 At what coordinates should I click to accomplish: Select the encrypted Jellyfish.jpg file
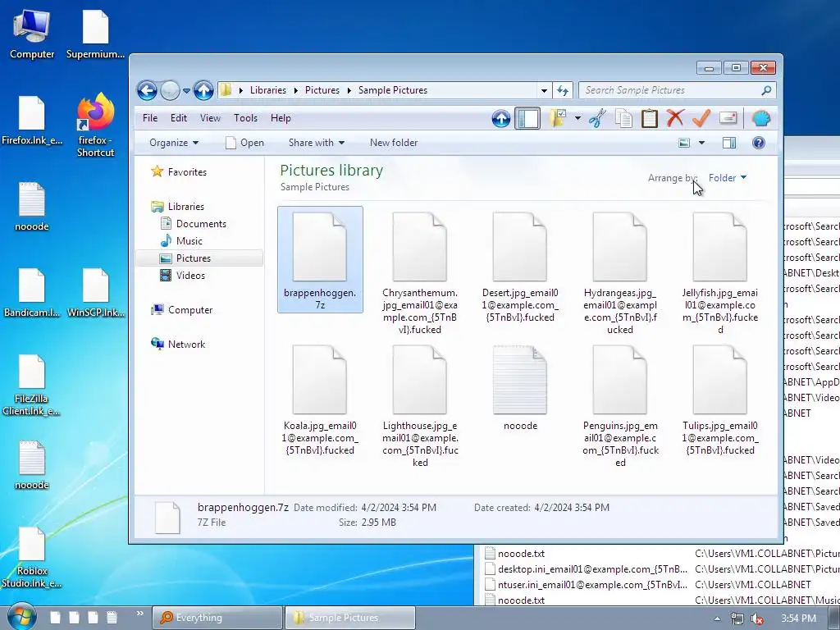pyautogui.click(x=720, y=272)
